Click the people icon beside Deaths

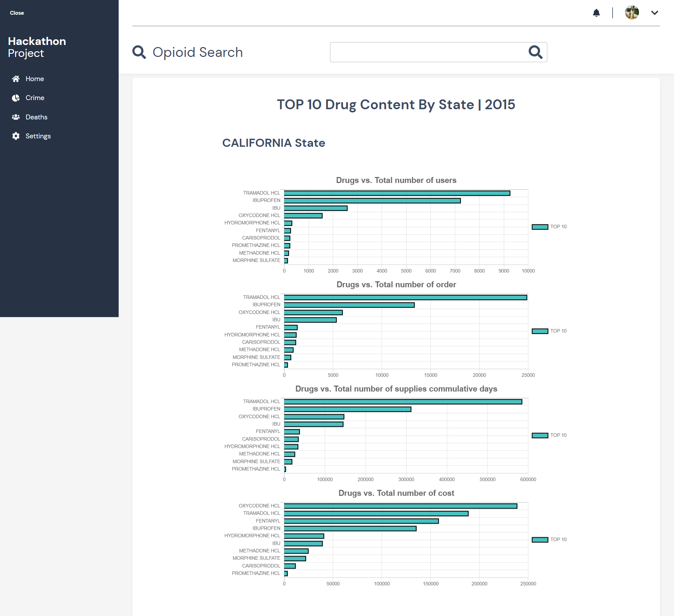coord(16,117)
